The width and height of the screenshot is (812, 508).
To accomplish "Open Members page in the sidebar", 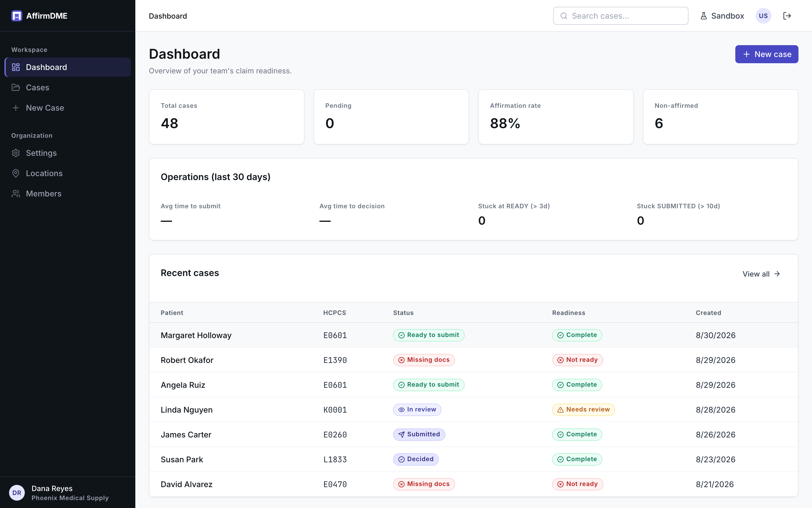I will pos(68,194).
